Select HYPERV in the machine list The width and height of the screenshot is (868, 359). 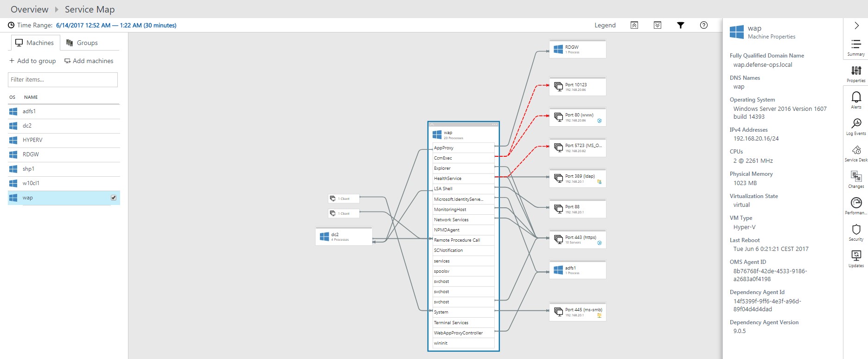tap(64, 140)
